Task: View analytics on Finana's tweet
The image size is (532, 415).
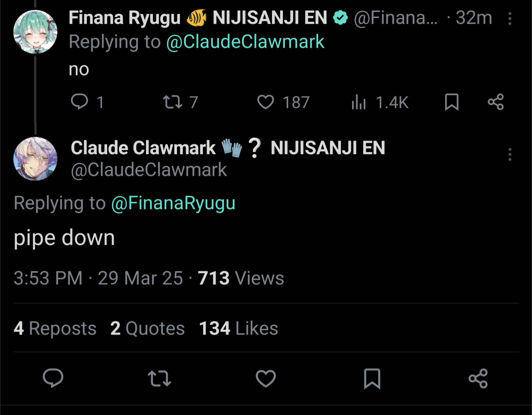Action: [359, 102]
